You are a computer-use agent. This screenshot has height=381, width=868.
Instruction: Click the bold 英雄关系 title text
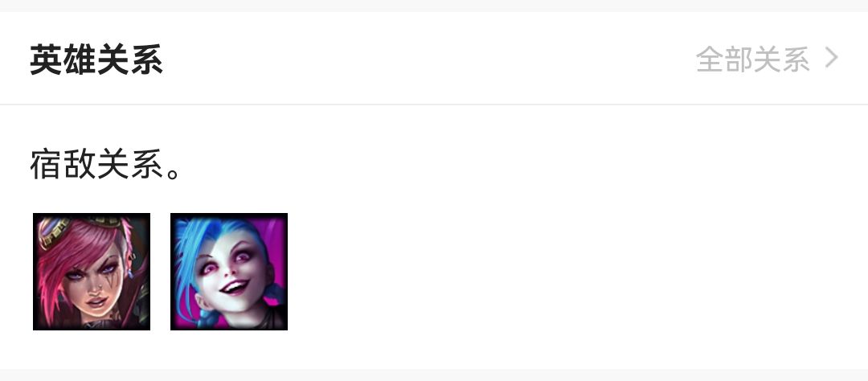pos(96,59)
